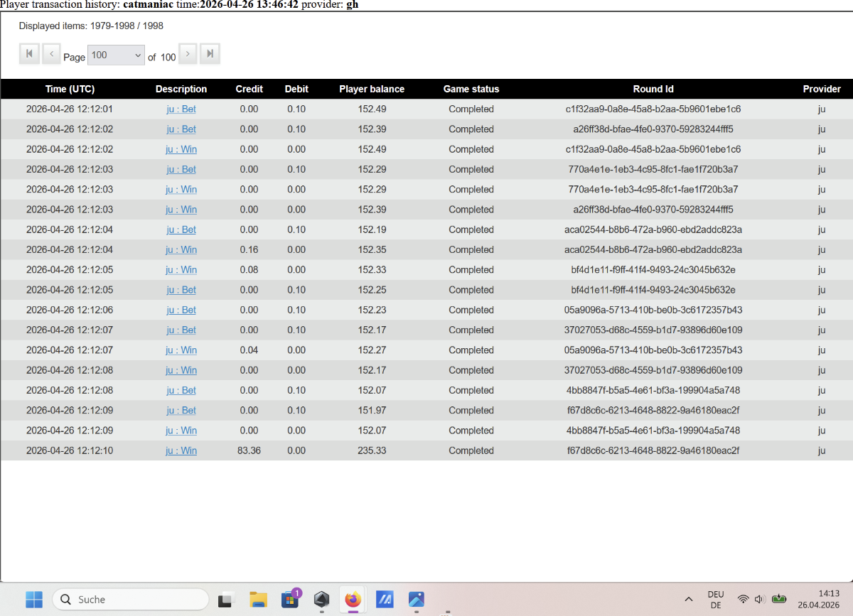Open the Windows Start menu

point(34,599)
